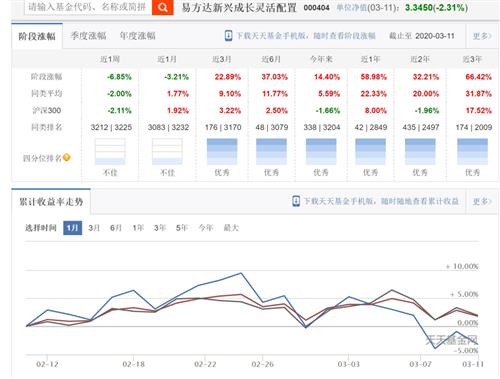Select the 3月 time range option
This screenshot has width=500, height=379.
[x=94, y=228]
